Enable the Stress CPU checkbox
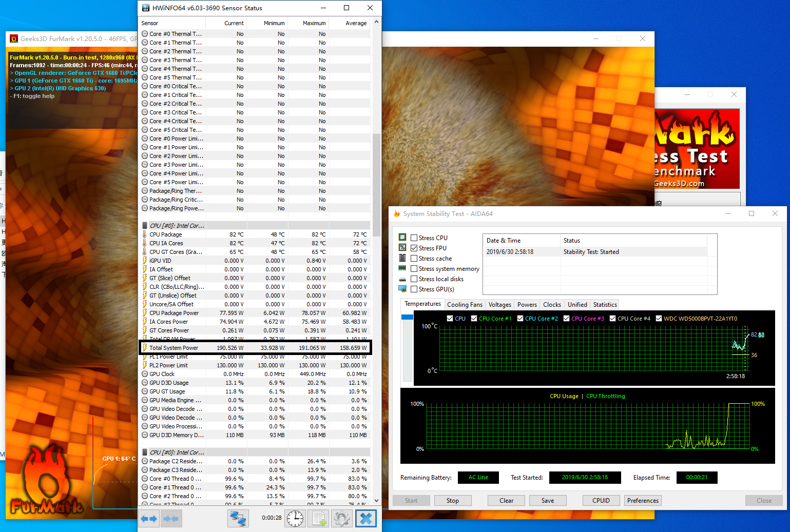790x532 pixels. tap(414, 238)
